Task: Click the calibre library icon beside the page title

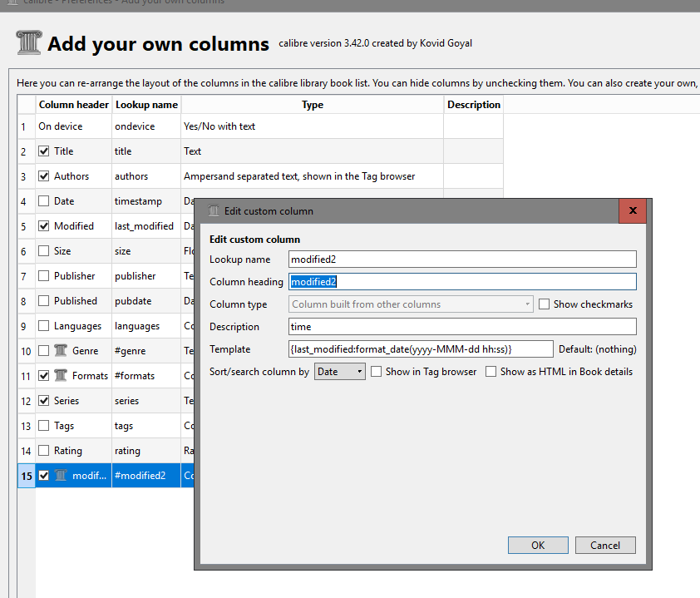Action: click(29, 43)
